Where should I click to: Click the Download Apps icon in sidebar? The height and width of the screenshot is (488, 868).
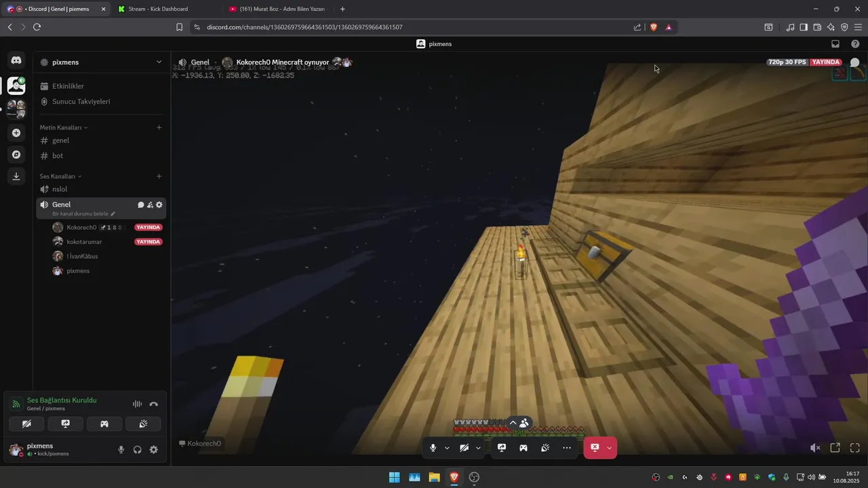(16, 176)
